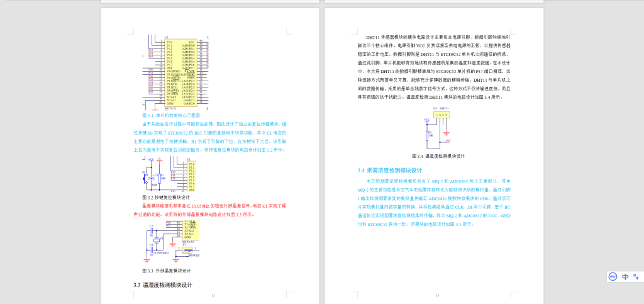Click line starting '本文的烟雾浓度检测模块包含了'
Image resolution: width=644 pixels, height=304 pixels.
coord(438,181)
